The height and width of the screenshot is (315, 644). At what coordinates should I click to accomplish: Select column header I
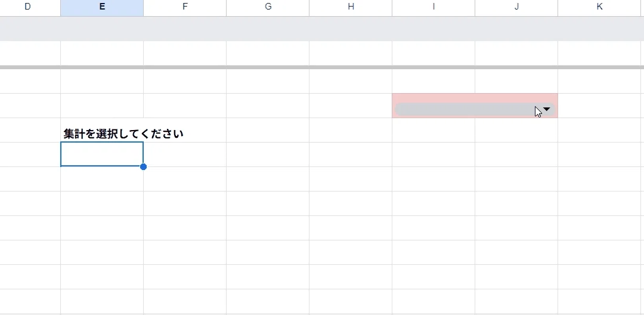(434, 6)
